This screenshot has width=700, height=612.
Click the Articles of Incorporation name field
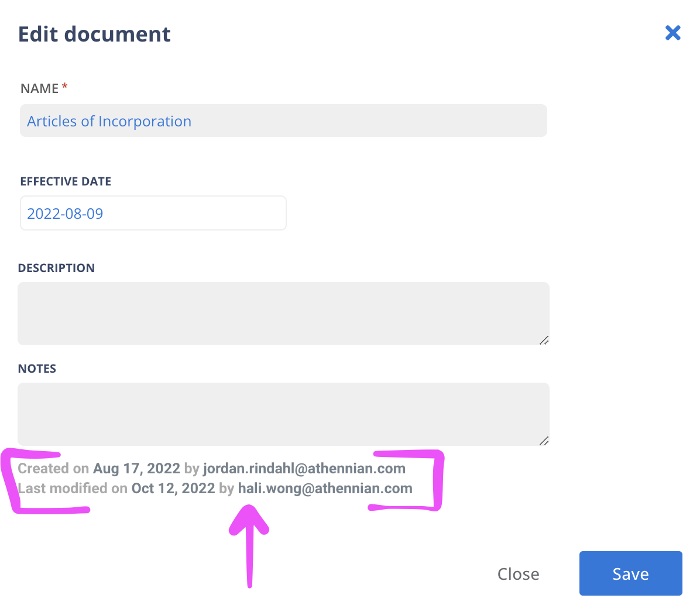[283, 121]
